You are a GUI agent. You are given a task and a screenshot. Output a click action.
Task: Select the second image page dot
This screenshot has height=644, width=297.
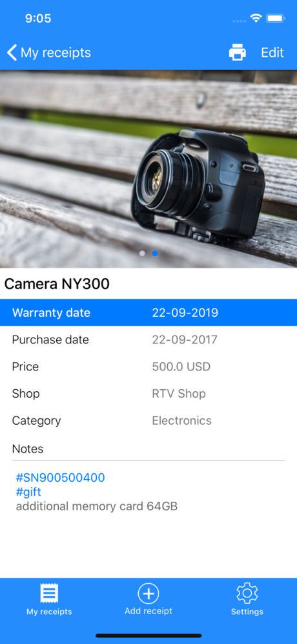(x=155, y=253)
